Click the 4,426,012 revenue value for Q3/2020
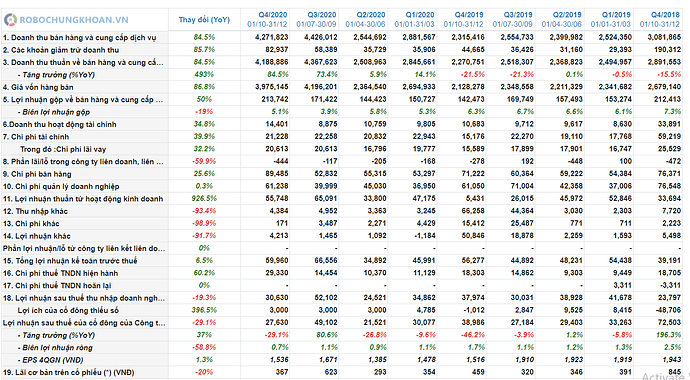This screenshot has height=380, width=690. [x=321, y=37]
